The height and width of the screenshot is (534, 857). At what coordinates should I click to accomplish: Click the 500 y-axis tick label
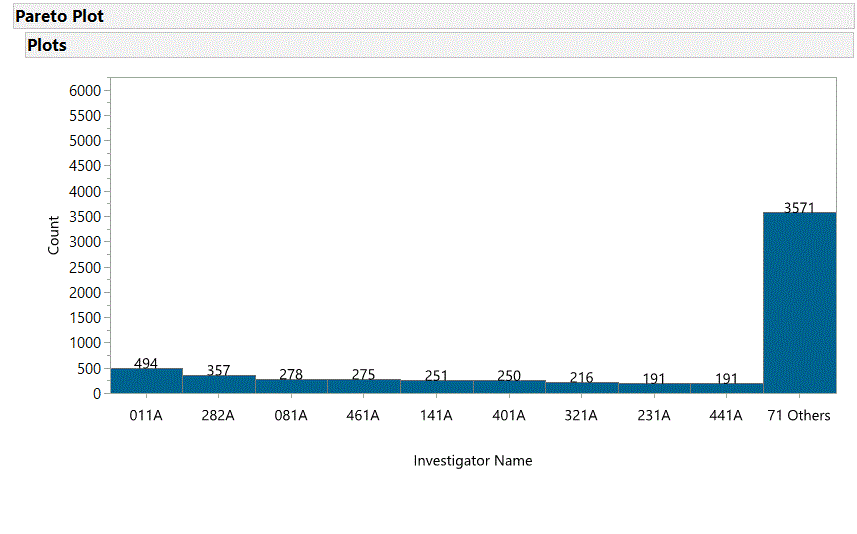pyautogui.click(x=89, y=369)
